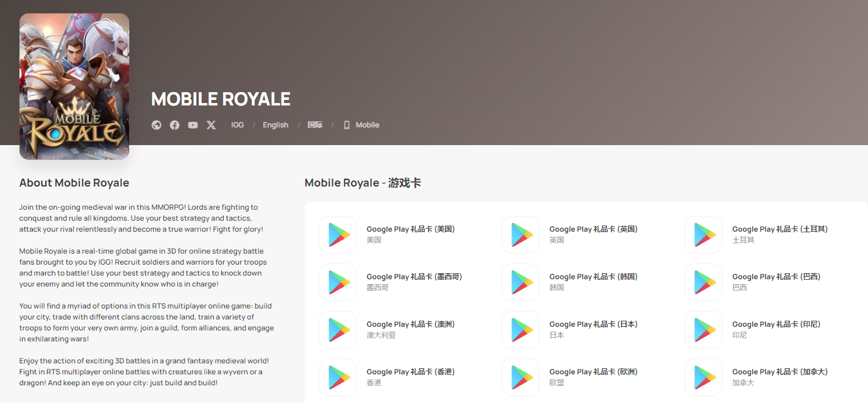Click the Google Play icon for 印尼
The height and width of the screenshot is (403, 868).
703,330
